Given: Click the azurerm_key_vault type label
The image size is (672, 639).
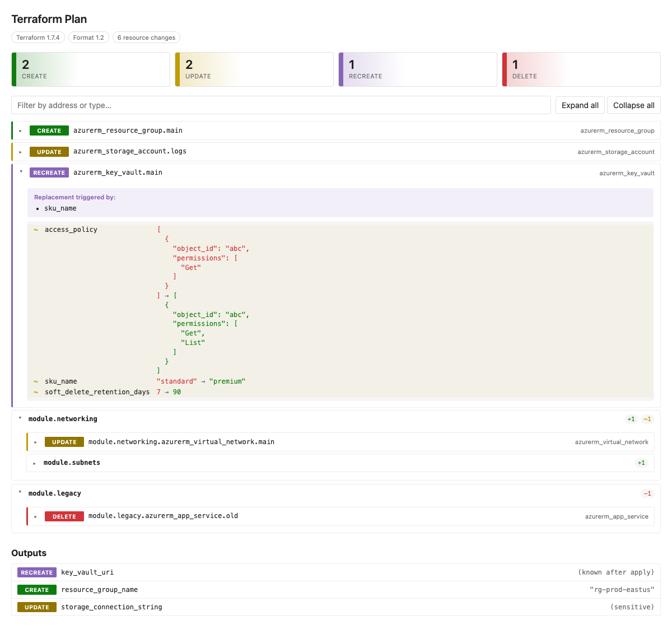Looking at the screenshot, I should [627, 173].
